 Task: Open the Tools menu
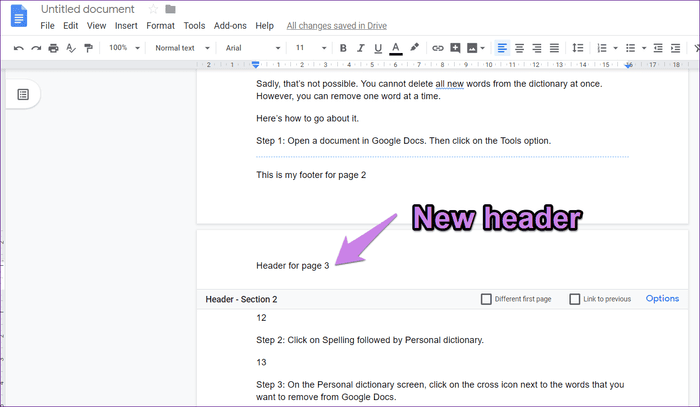[194, 26]
